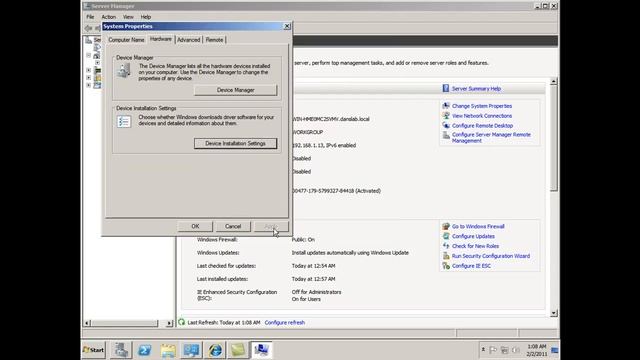The width and height of the screenshot is (640, 360).
Task: Open the Advanced tab
Action: click(x=189, y=40)
